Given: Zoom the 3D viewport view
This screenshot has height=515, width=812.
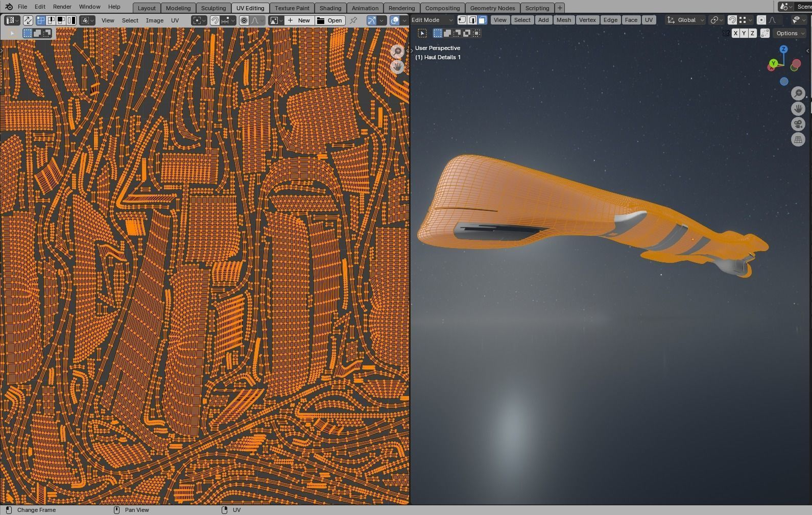Looking at the screenshot, I should tap(798, 93).
